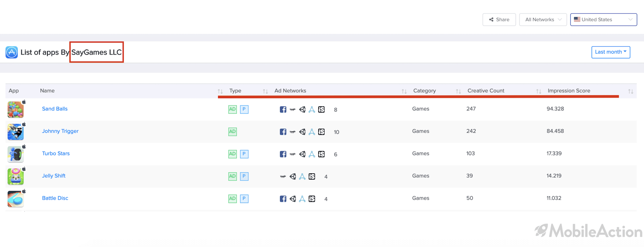Click Games category in Turbo Stars row
The width and height of the screenshot is (644, 247).
click(x=420, y=153)
